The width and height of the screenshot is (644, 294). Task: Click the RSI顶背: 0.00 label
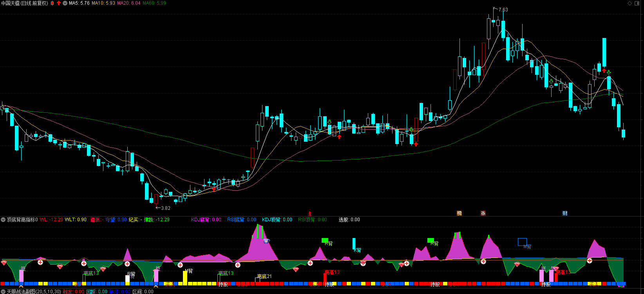coord(313,220)
